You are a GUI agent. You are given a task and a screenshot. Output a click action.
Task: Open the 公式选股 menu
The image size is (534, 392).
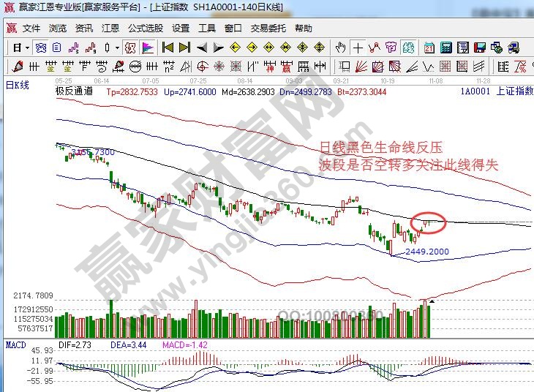click(x=146, y=29)
